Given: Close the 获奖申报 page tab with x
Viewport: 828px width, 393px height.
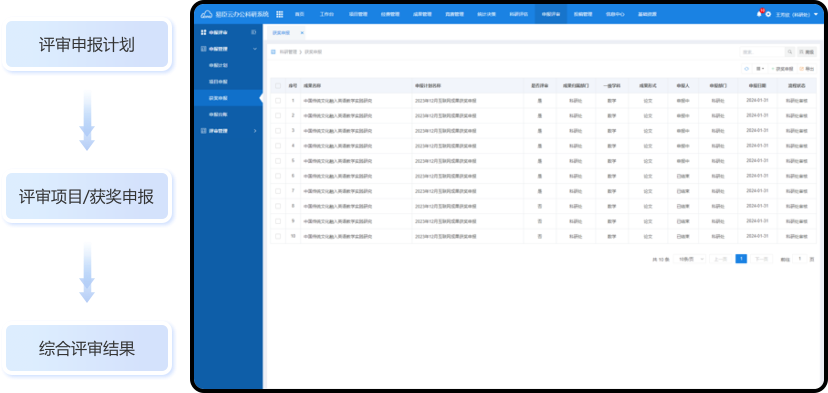Looking at the screenshot, I should tap(302, 33).
